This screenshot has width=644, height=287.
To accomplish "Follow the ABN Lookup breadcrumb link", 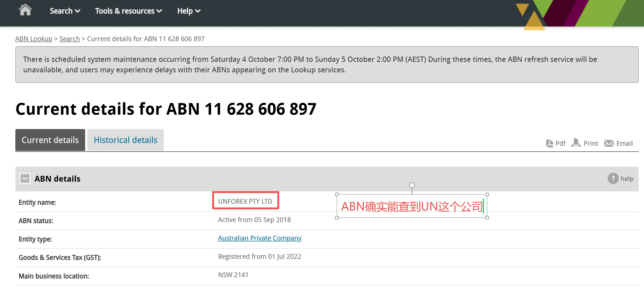I will click(x=34, y=39).
